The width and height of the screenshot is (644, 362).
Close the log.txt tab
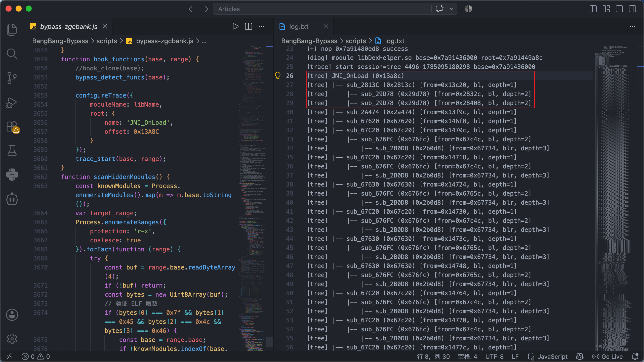(326, 27)
